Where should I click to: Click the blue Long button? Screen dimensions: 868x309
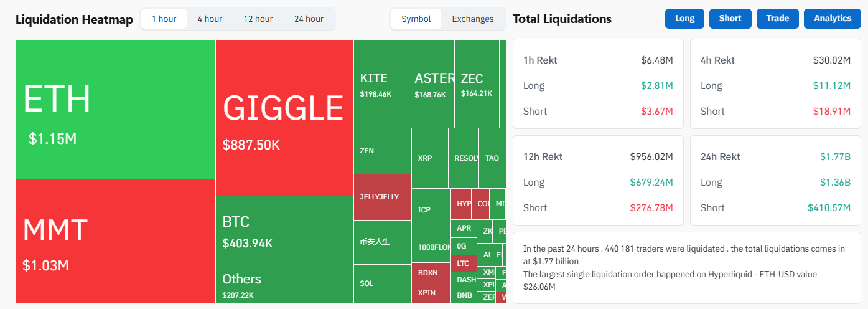tap(684, 19)
